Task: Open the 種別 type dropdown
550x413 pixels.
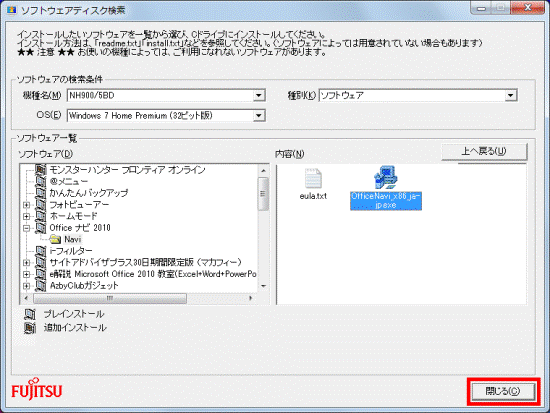Action: tap(511, 95)
